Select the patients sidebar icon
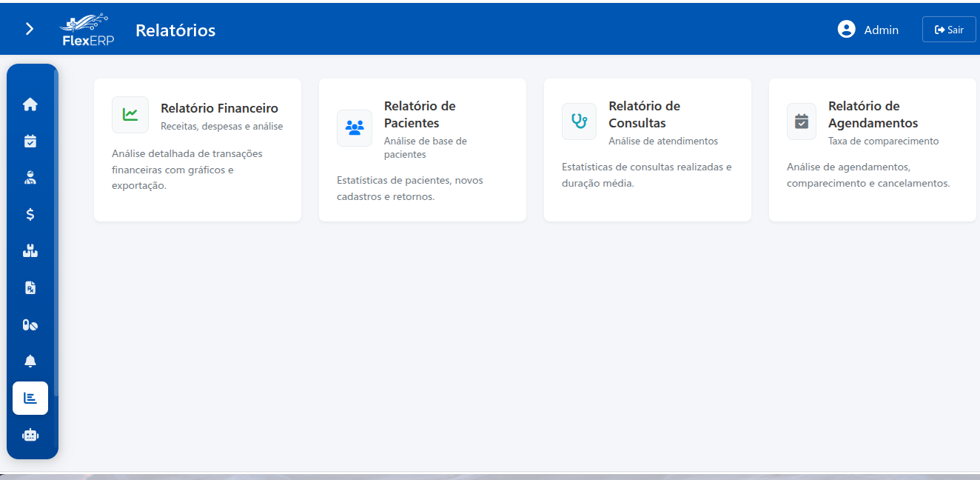The width and height of the screenshot is (980, 480). pos(30,177)
